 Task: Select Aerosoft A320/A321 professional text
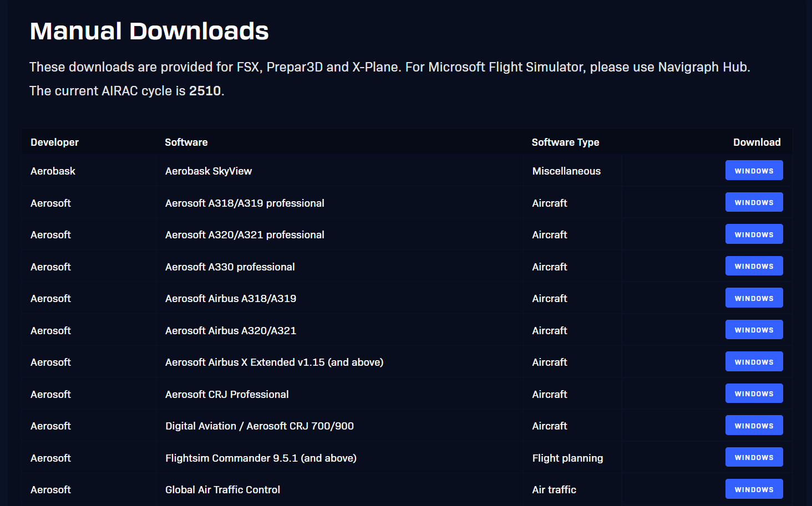pos(245,235)
